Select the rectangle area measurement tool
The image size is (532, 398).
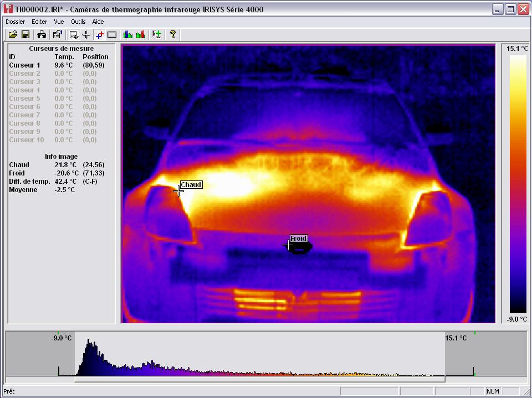coord(112,34)
